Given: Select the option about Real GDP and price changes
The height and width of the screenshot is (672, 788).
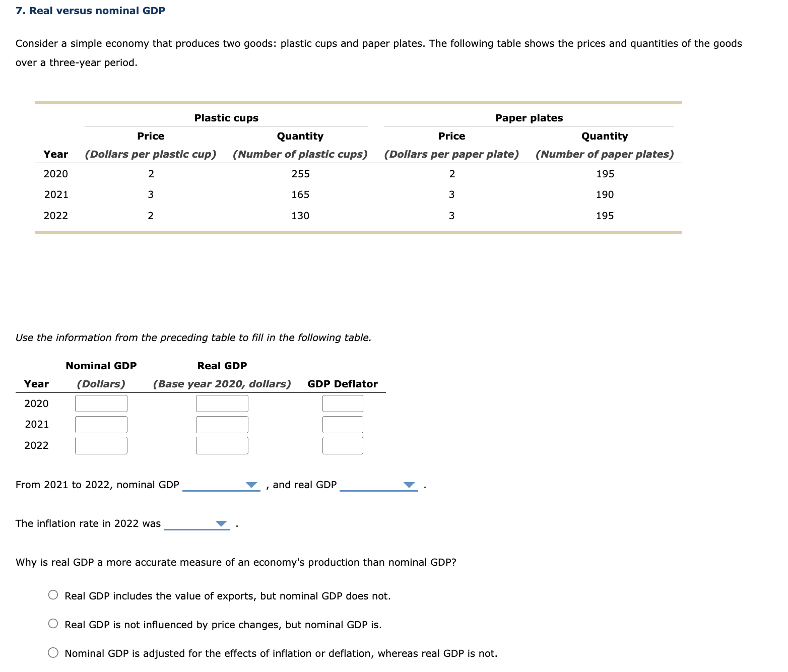Looking at the screenshot, I should pos(53,624).
